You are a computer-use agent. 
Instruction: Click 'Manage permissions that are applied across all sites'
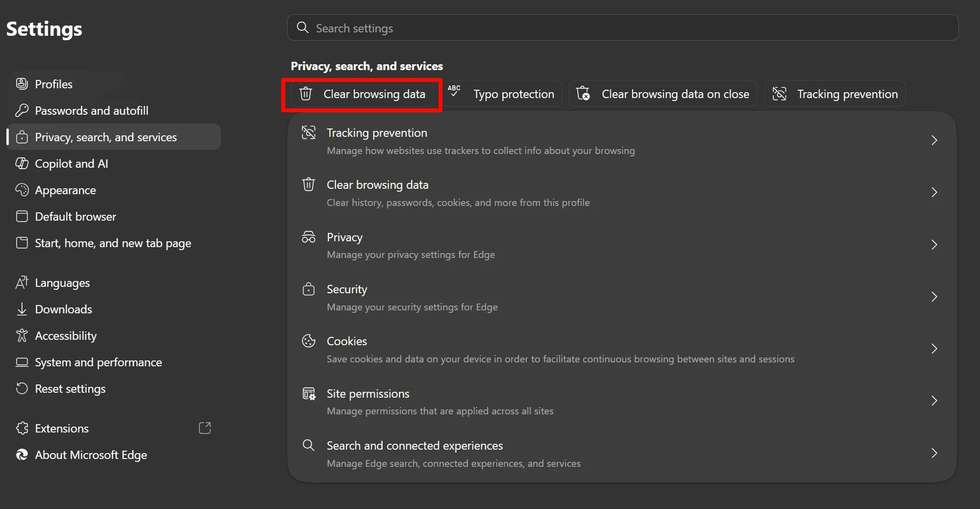point(440,411)
